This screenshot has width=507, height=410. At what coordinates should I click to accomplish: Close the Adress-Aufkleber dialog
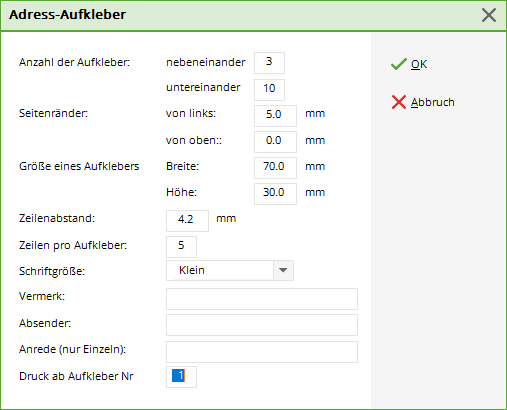(x=489, y=15)
